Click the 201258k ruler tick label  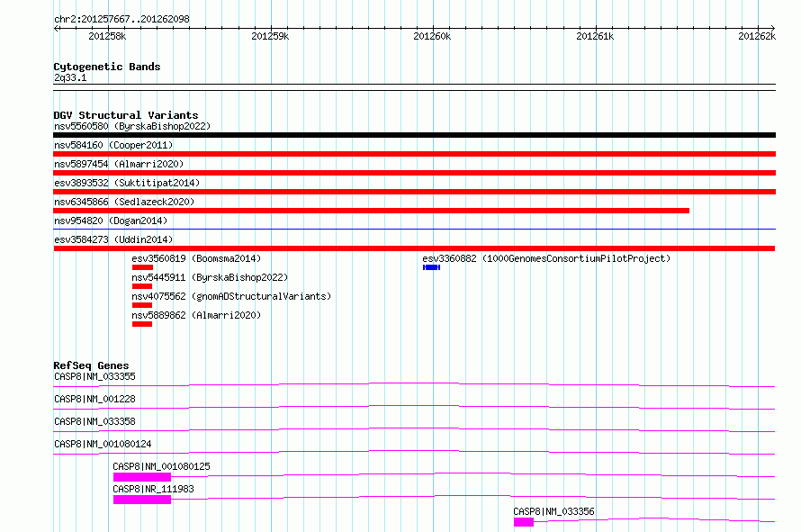pyautogui.click(x=107, y=36)
